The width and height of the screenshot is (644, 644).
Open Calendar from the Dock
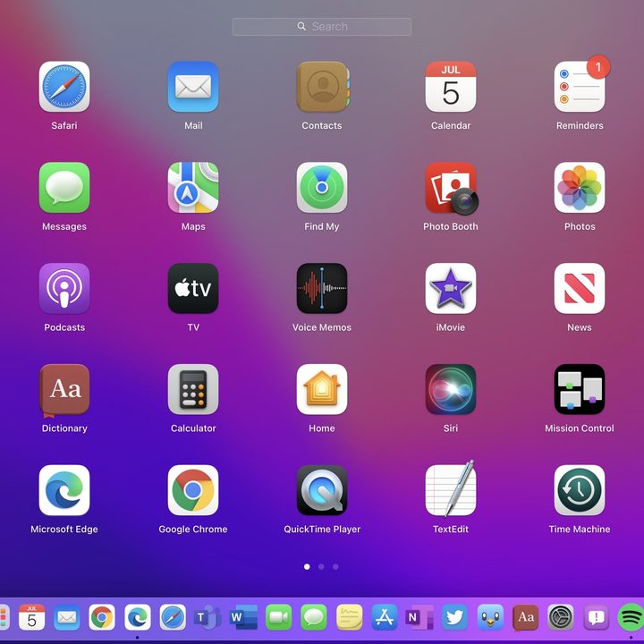pos(31,617)
